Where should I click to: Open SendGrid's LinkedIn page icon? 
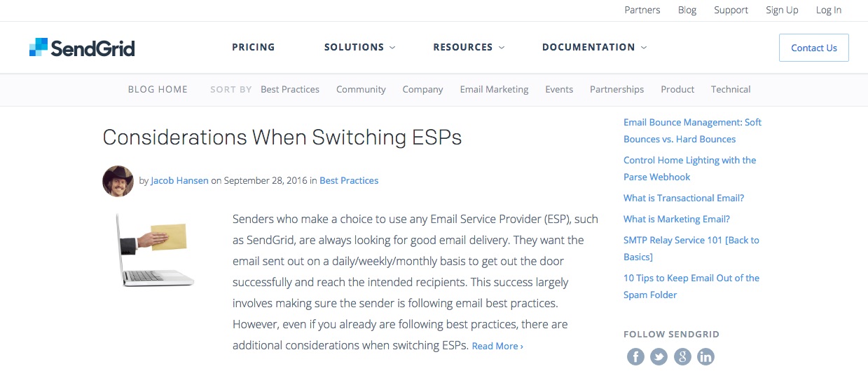(x=705, y=357)
